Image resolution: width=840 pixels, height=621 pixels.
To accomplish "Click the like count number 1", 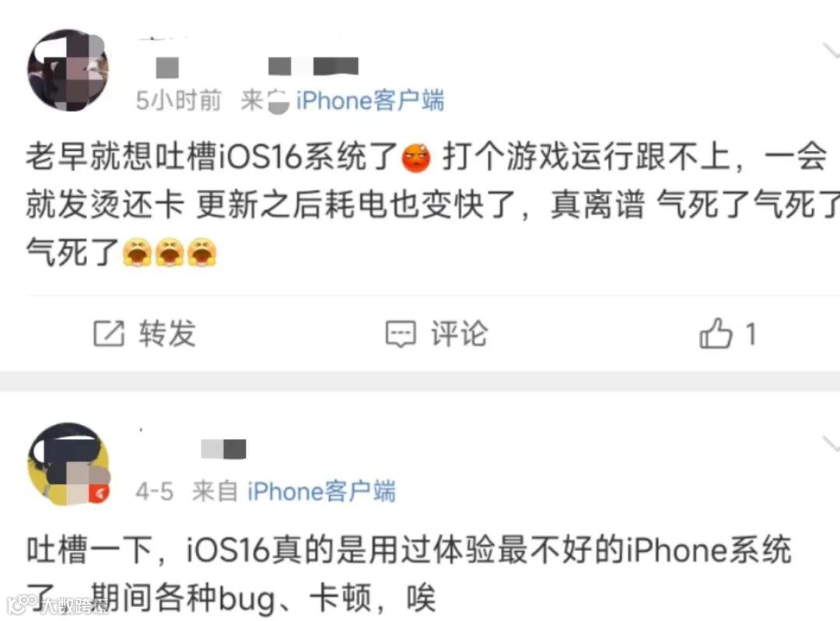I will [751, 334].
